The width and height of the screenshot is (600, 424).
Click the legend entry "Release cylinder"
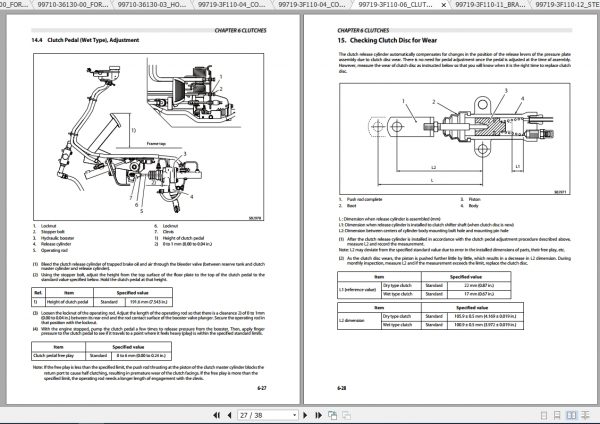coord(56,244)
